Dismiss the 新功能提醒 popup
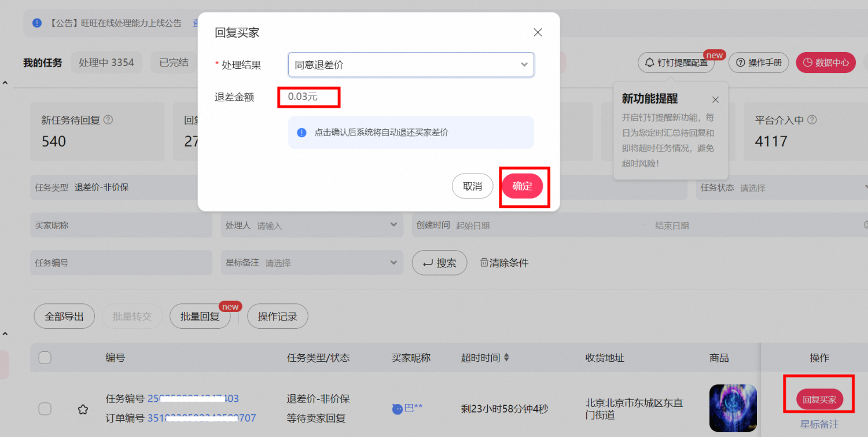This screenshot has width=868, height=437. pos(716,100)
